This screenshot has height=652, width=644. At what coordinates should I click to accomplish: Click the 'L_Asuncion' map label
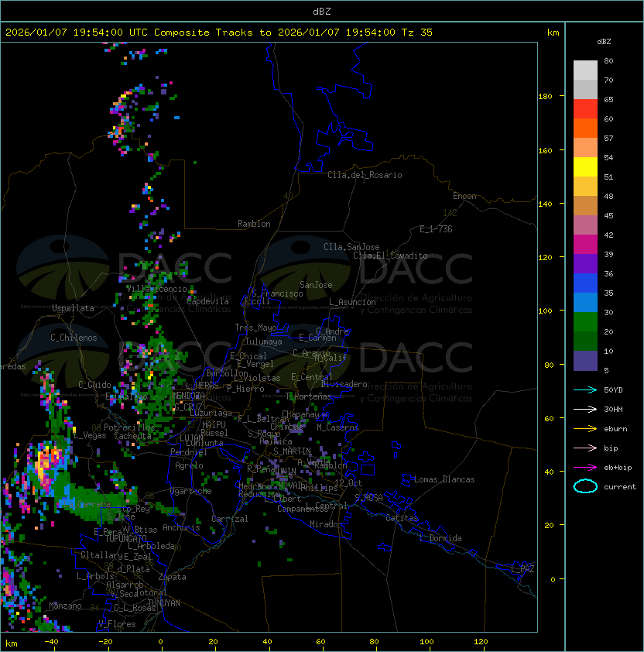tap(352, 302)
